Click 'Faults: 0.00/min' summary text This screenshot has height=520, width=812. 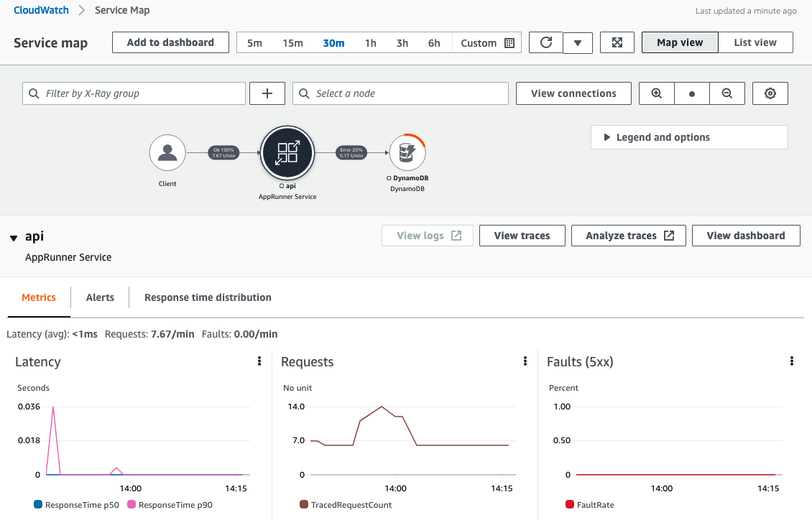[239, 334]
